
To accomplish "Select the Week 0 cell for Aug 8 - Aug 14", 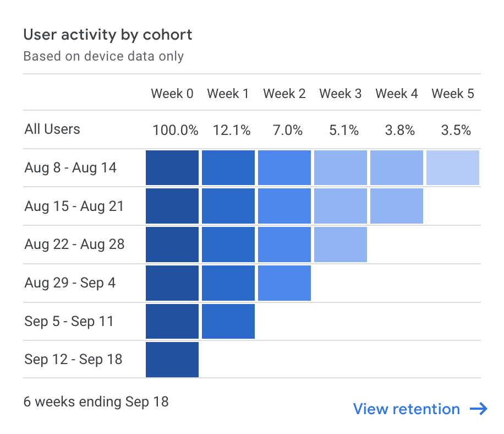I will pos(172,167).
